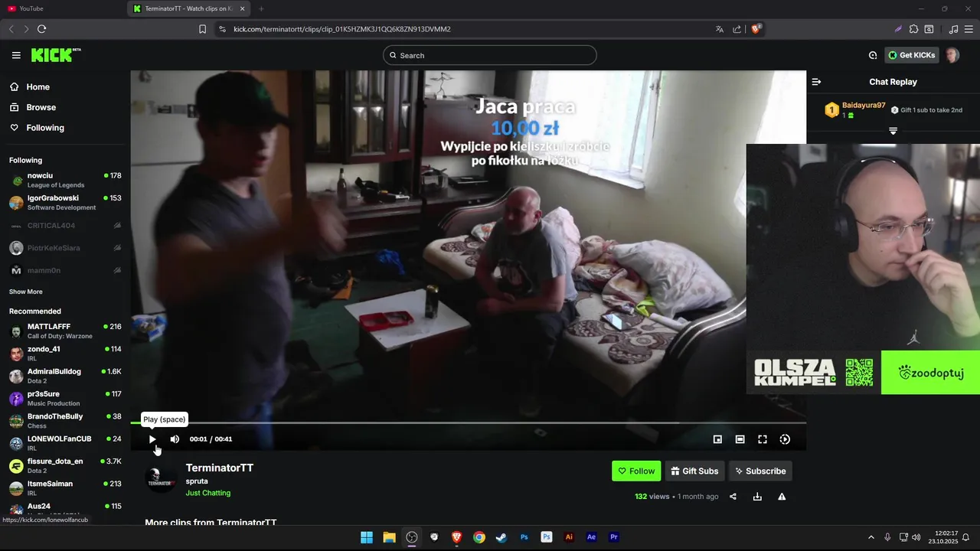Click the TerminatorTT channel name
The width and height of the screenshot is (980, 551).
[219, 468]
